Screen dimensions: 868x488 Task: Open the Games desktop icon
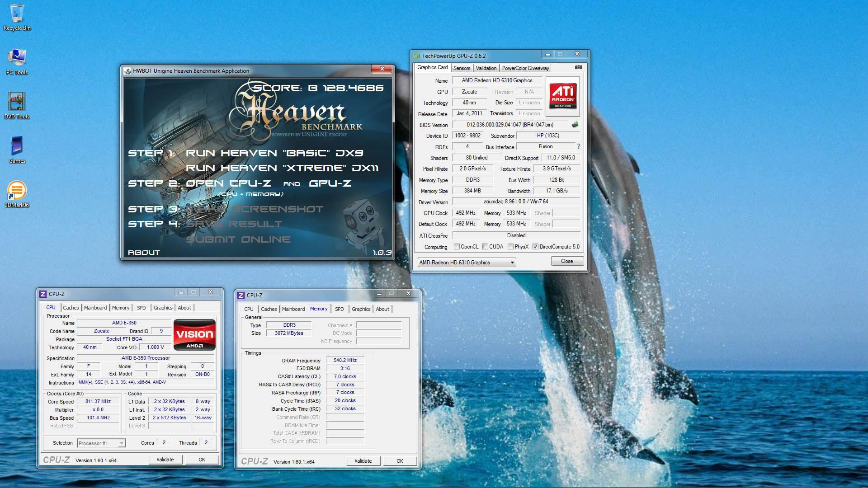17,150
